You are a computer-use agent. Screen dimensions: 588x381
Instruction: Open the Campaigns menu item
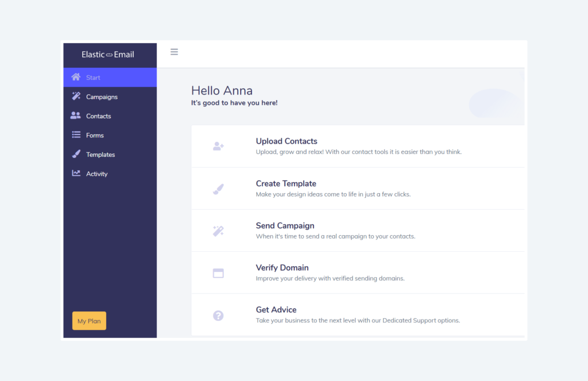pyautogui.click(x=102, y=97)
